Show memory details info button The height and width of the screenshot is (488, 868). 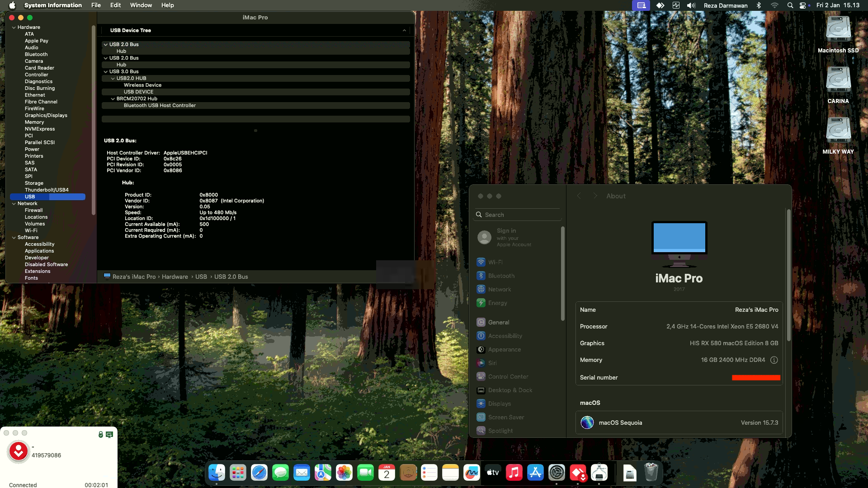pos(774,360)
